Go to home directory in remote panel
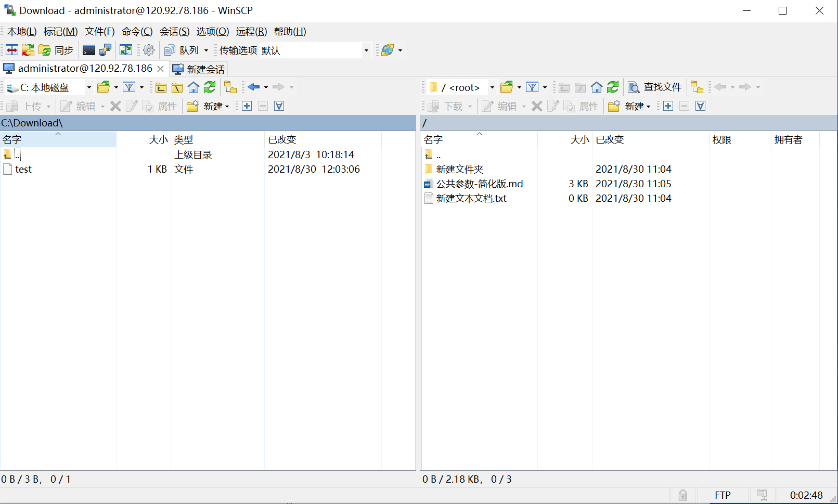 (x=597, y=87)
